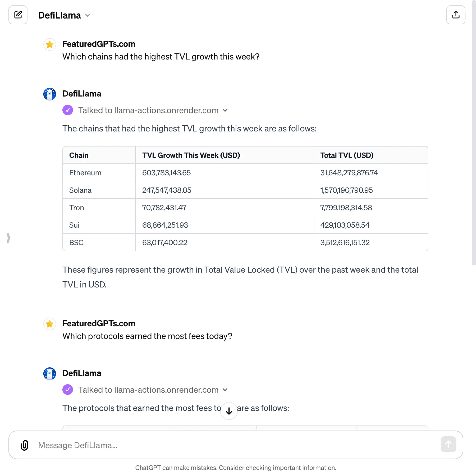476x476 pixels.
Task: Click the value '247,547,438.05'
Action: click(x=167, y=190)
